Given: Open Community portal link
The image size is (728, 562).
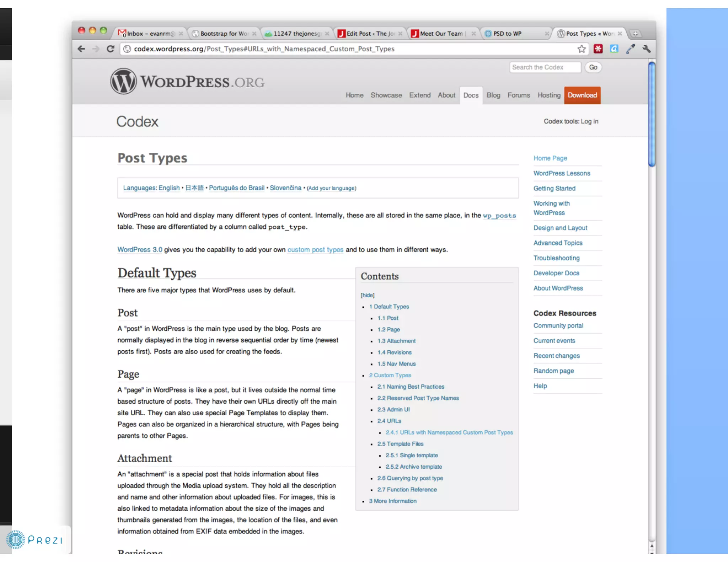Looking at the screenshot, I should (558, 325).
